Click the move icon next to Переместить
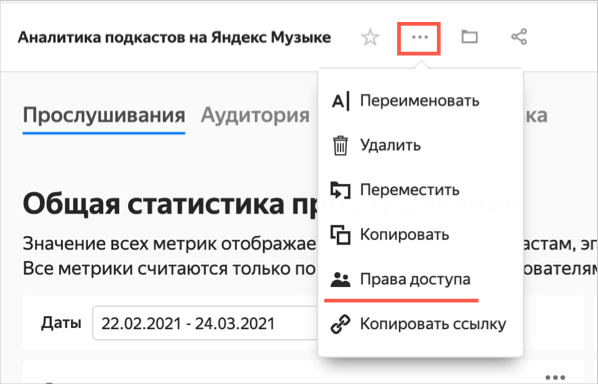The width and height of the screenshot is (598, 384). tap(340, 190)
